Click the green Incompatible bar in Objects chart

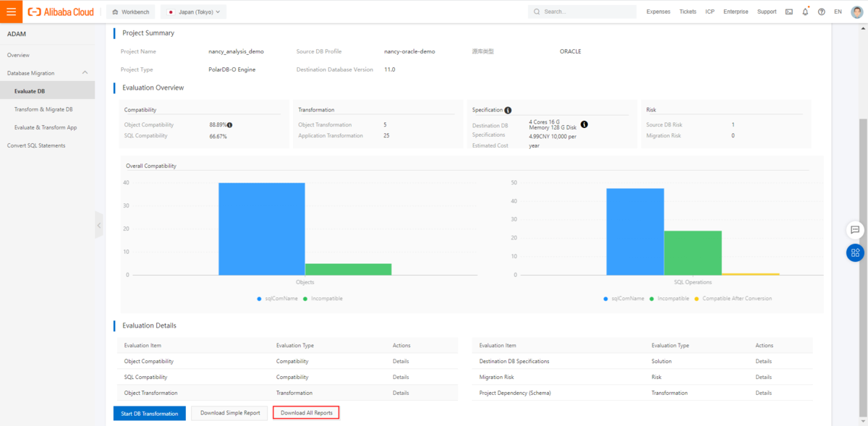tap(348, 269)
